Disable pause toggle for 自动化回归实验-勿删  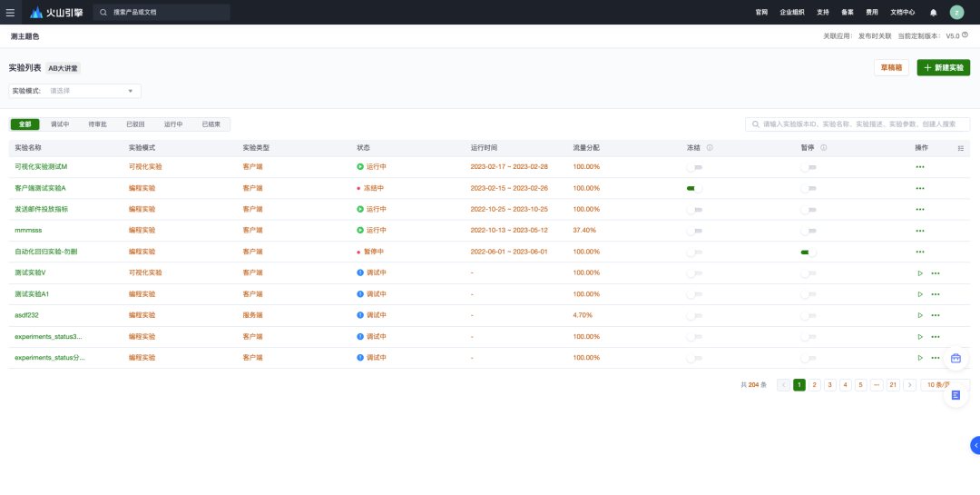point(808,252)
